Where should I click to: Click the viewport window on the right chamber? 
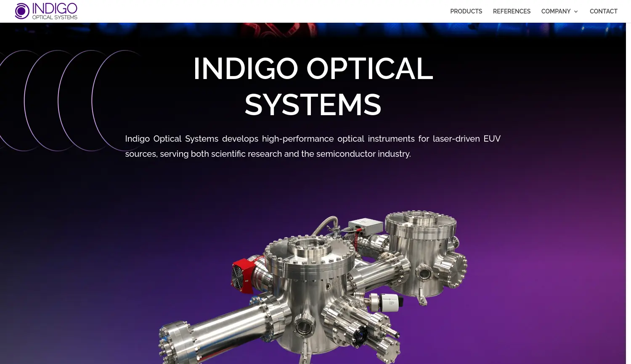click(x=425, y=273)
